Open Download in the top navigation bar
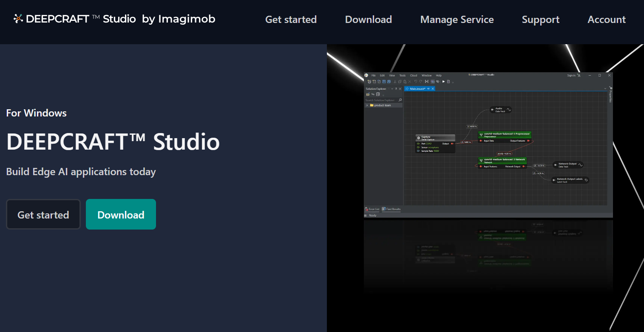The image size is (644, 332). click(369, 20)
